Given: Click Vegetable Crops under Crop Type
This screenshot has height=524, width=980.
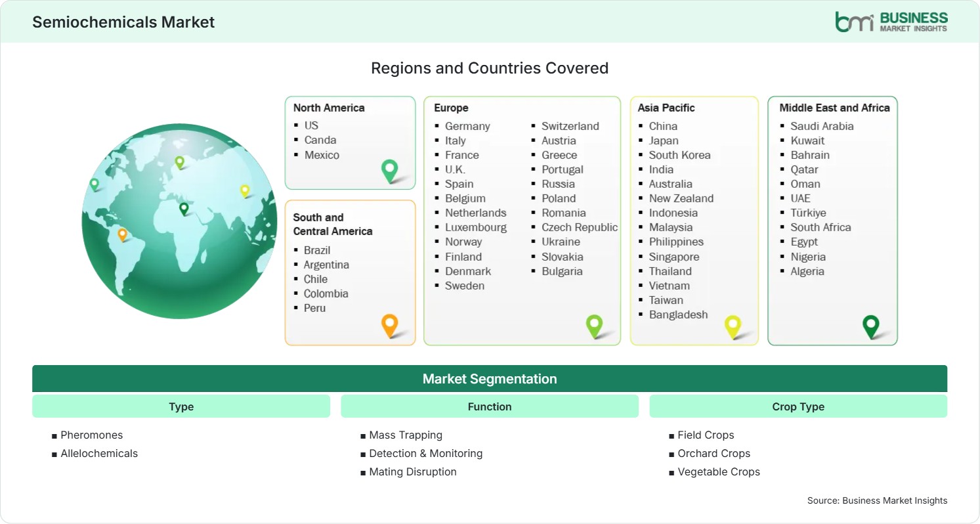Looking at the screenshot, I should coord(719,471).
